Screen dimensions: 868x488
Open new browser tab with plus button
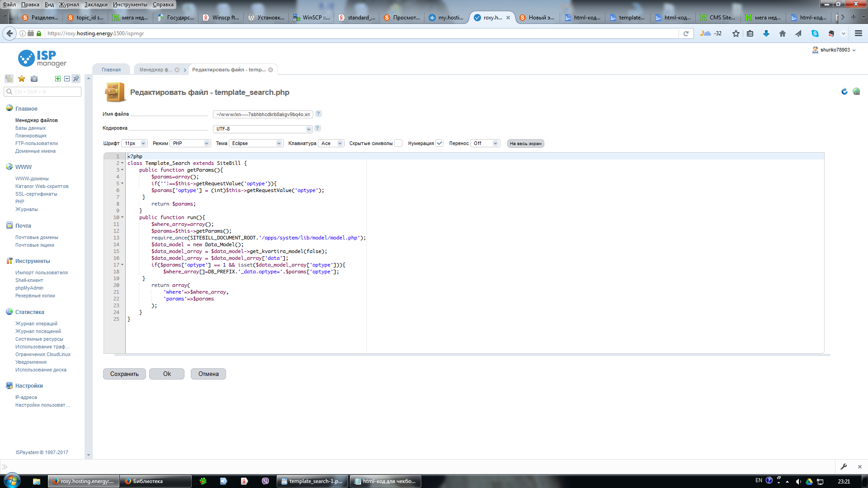[854, 17]
